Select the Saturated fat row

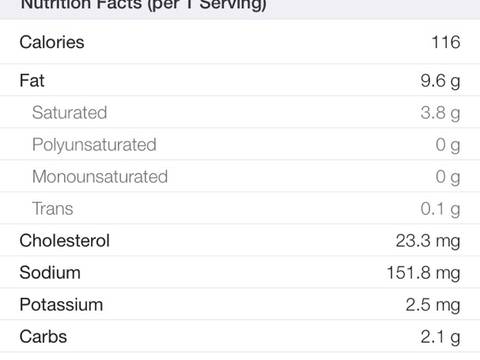coord(240,112)
